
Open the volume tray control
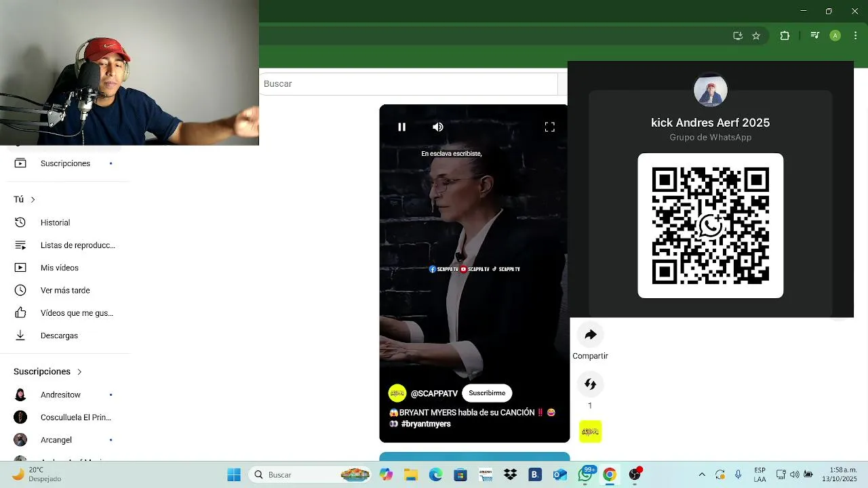795,474
